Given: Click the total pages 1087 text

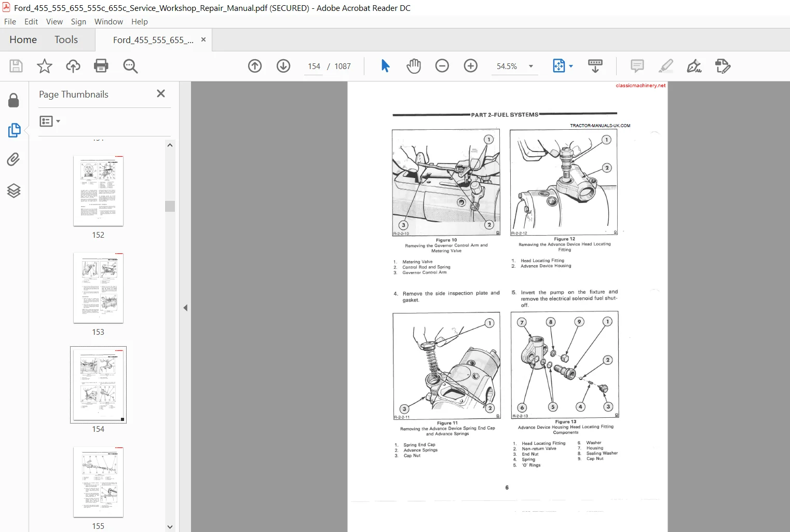Looking at the screenshot, I should [x=343, y=66].
